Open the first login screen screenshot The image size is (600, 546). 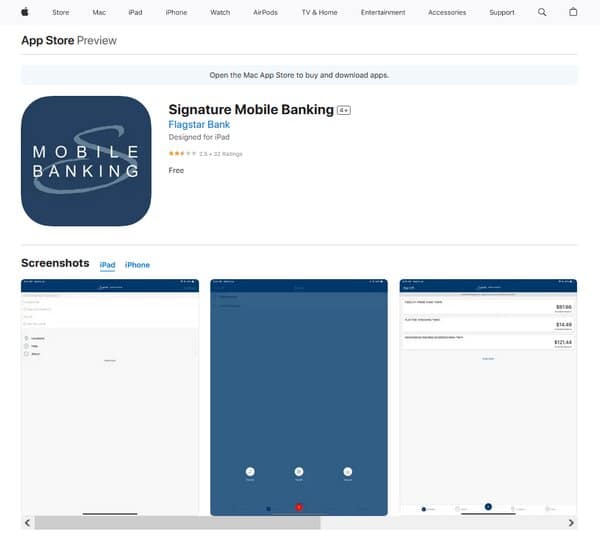(110, 398)
